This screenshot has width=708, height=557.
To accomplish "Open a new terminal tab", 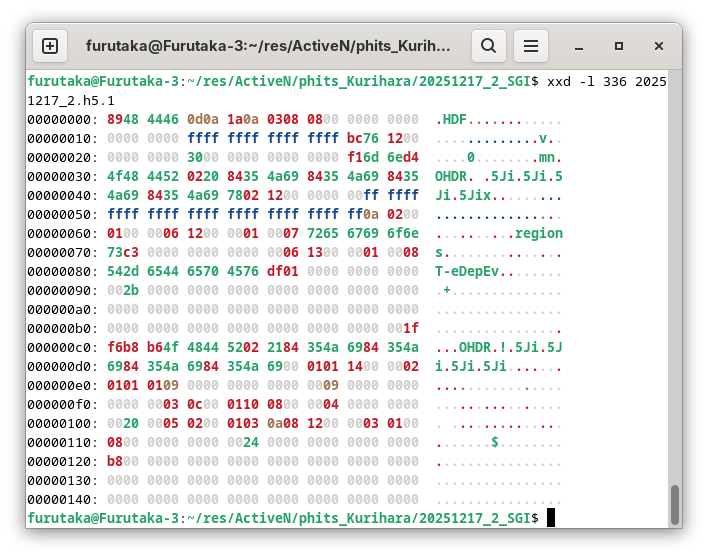I will (50, 45).
